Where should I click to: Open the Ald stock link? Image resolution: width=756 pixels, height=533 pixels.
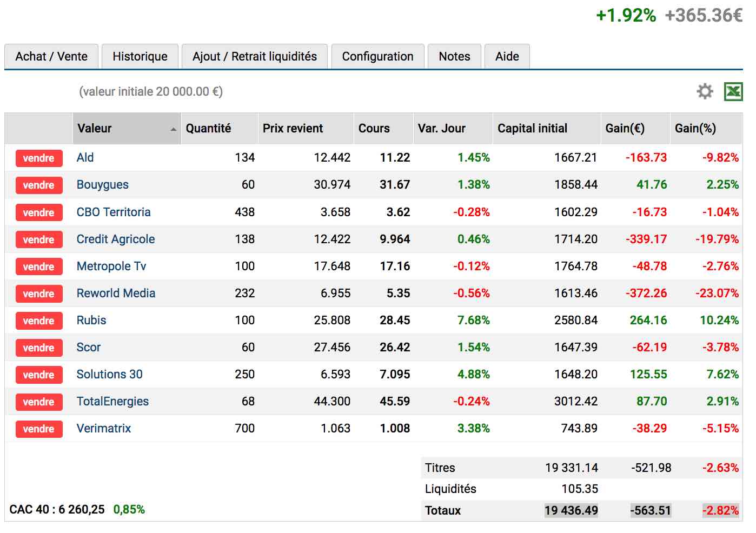point(85,157)
